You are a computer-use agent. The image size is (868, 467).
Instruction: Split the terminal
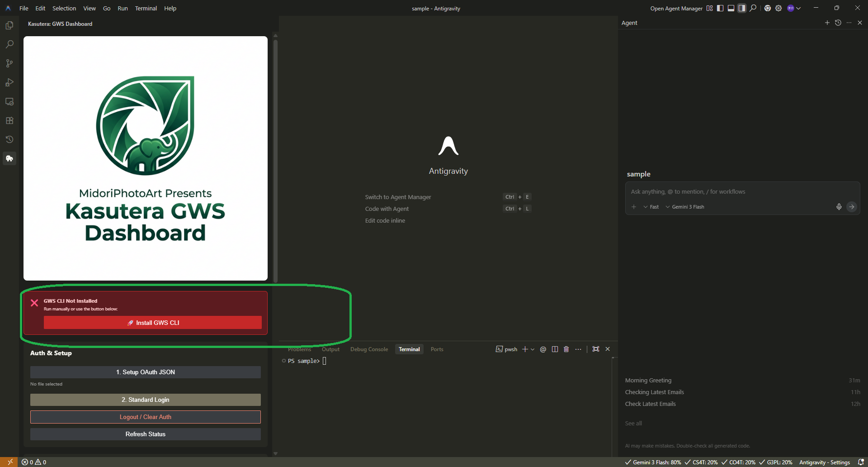[x=555, y=349]
